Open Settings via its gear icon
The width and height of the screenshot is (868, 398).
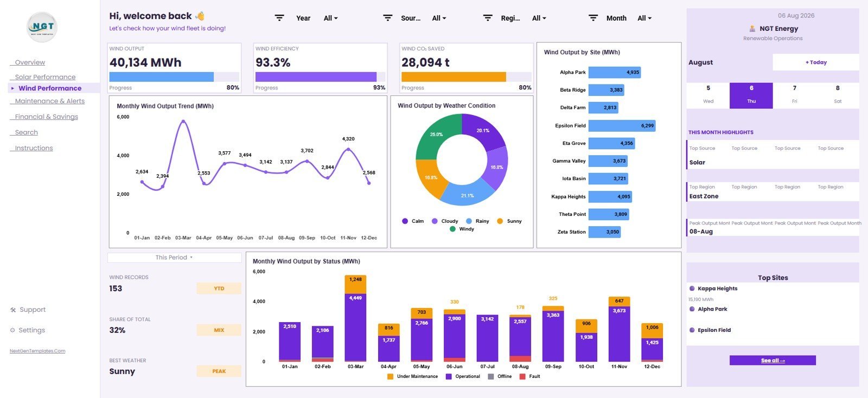point(12,330)
